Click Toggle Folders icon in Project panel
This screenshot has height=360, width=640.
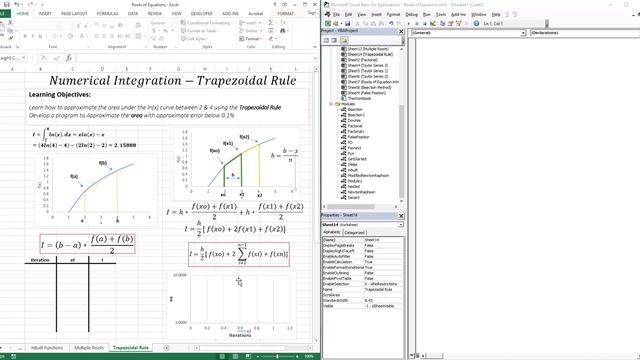(x=344, y=40)
